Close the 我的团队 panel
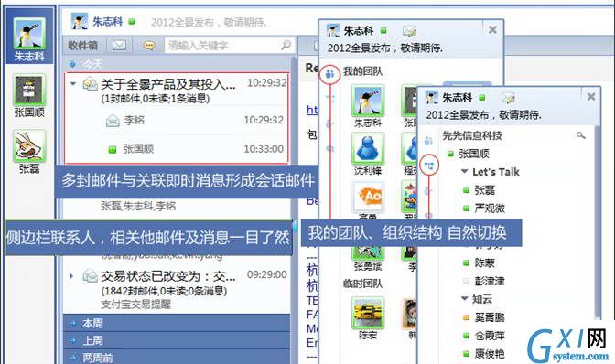Image resolution: width=615 pixels, height=364 pixels. 492,29
